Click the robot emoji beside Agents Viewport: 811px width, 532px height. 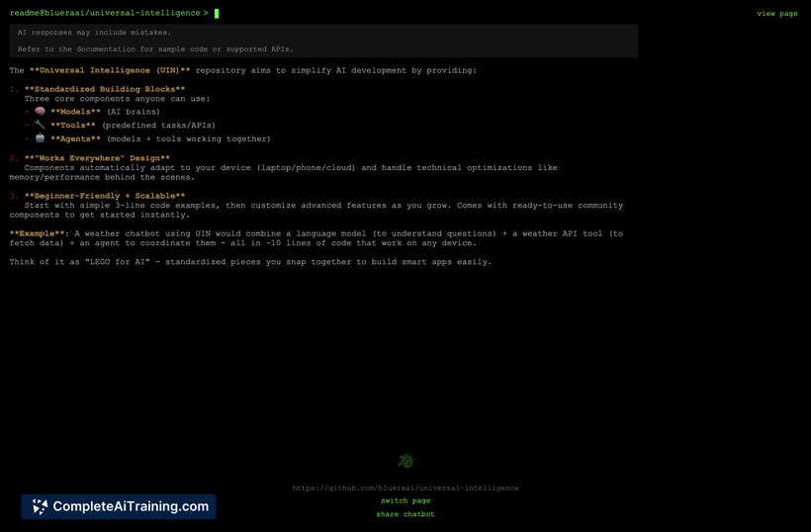pyautogui.click(x=40, y=138)
